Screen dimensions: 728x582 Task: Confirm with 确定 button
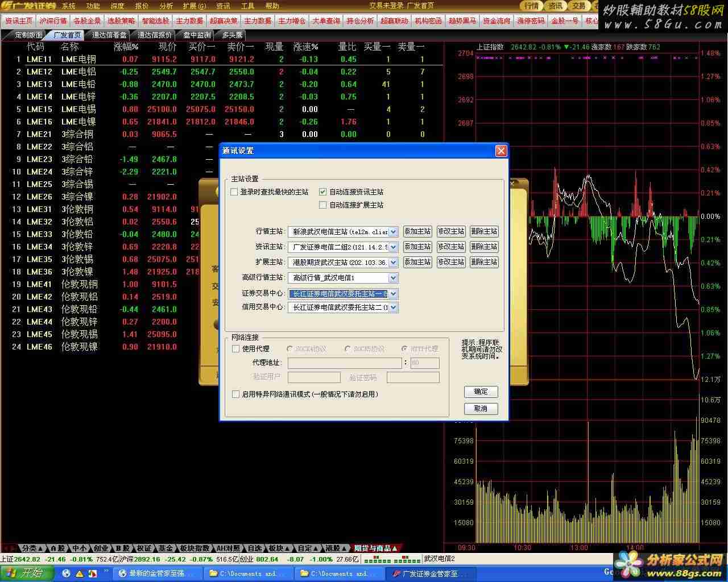tap(481, 392)
